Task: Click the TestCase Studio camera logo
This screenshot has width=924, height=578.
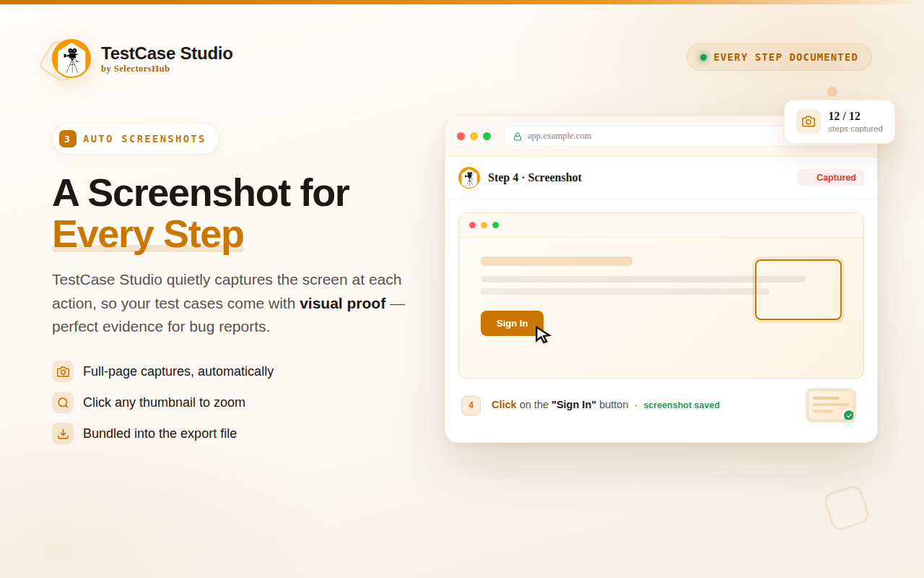Action: tap(71, 59)
